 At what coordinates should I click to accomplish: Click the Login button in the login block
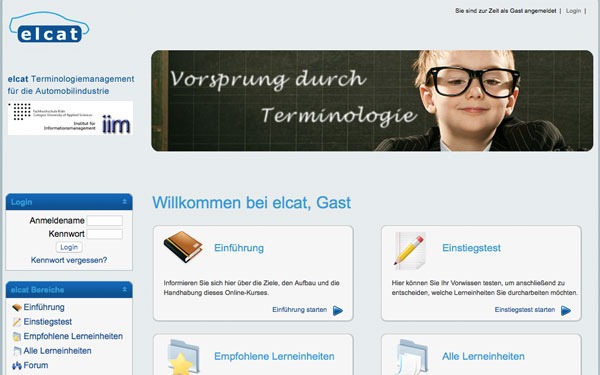[x=69, y=247]
